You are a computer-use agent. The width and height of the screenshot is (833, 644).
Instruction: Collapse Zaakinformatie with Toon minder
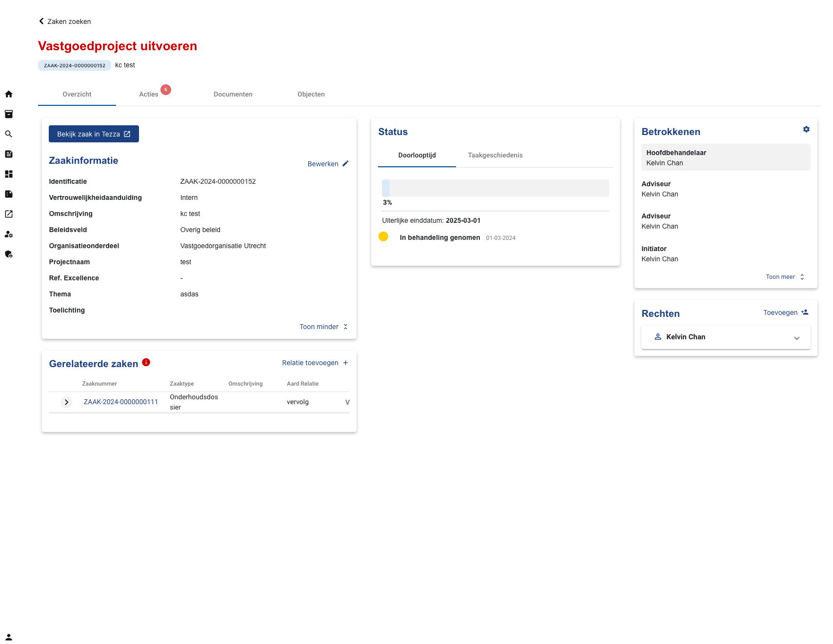(324, 327)
